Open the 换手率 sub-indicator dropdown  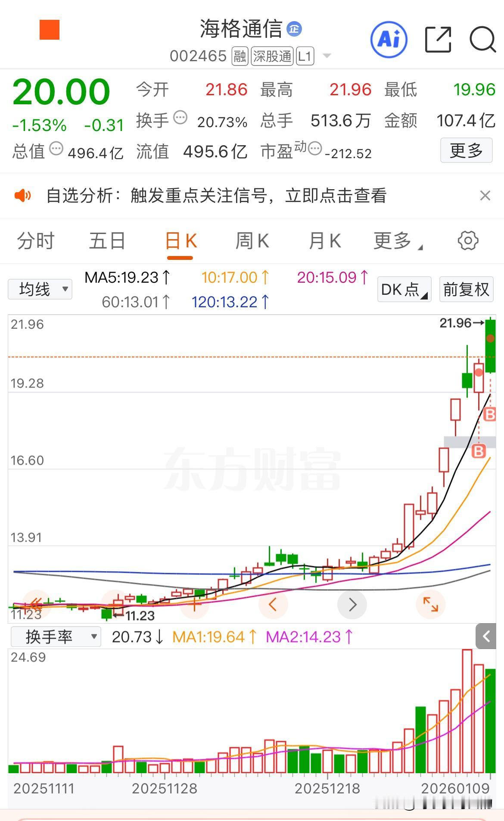pyautogui.click(x=56, y=637)
